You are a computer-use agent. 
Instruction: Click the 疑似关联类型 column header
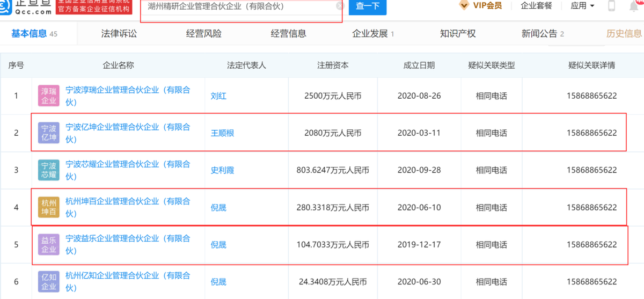click(492, 65)
